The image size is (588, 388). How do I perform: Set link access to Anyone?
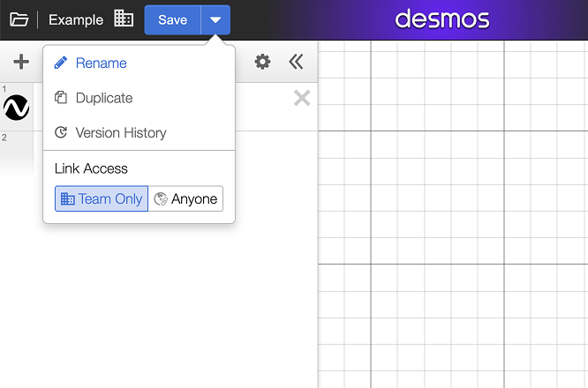click(185, 198)
